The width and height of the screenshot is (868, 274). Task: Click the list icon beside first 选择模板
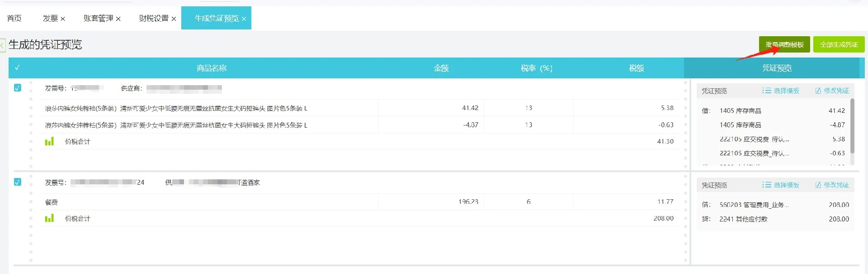(766, 91)
